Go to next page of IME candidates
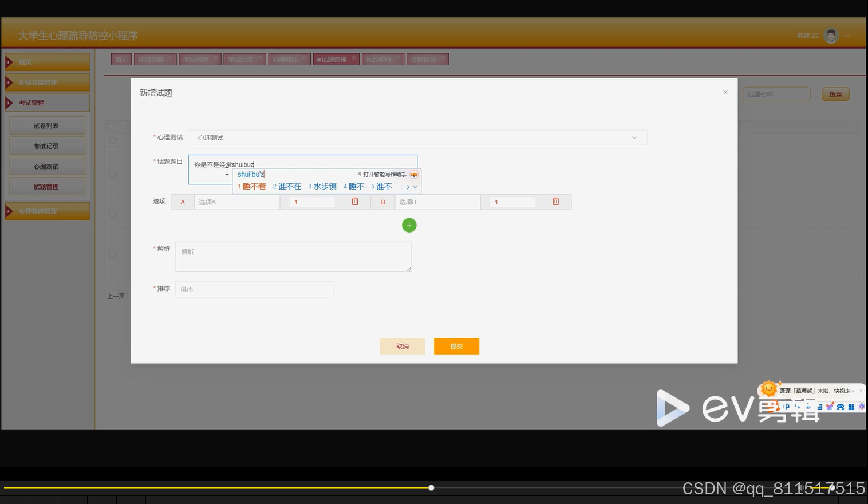 pos(408,187)
